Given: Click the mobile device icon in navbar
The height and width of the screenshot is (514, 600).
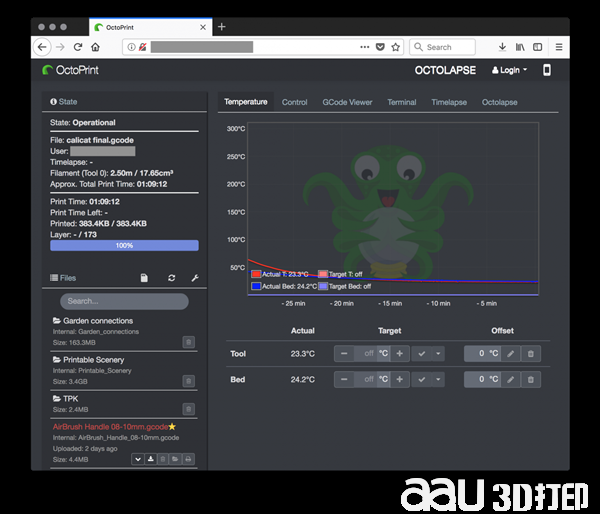Looking at the screenshot, I should 546,70.
